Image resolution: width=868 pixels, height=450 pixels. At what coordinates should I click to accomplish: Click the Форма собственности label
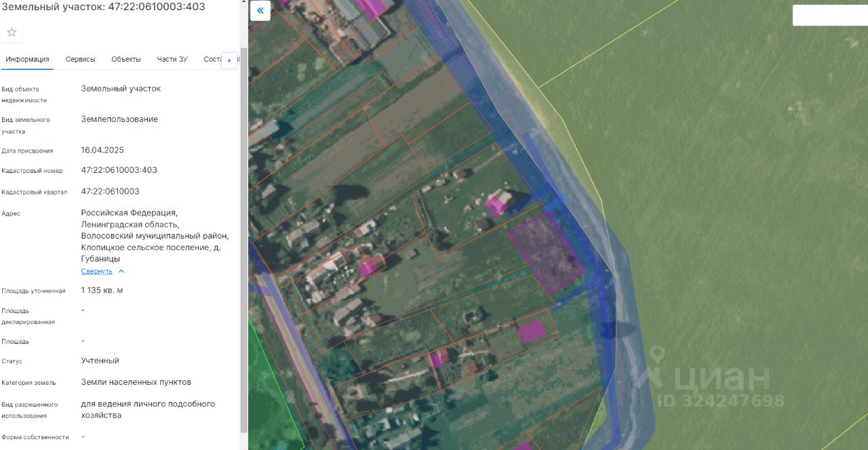(35, 437)
